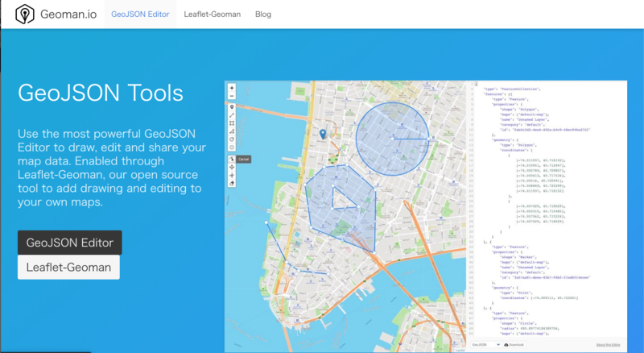Click the white Leaflet-Geoman button
This screenshot has height=353, width=644.
pos(68,268)
